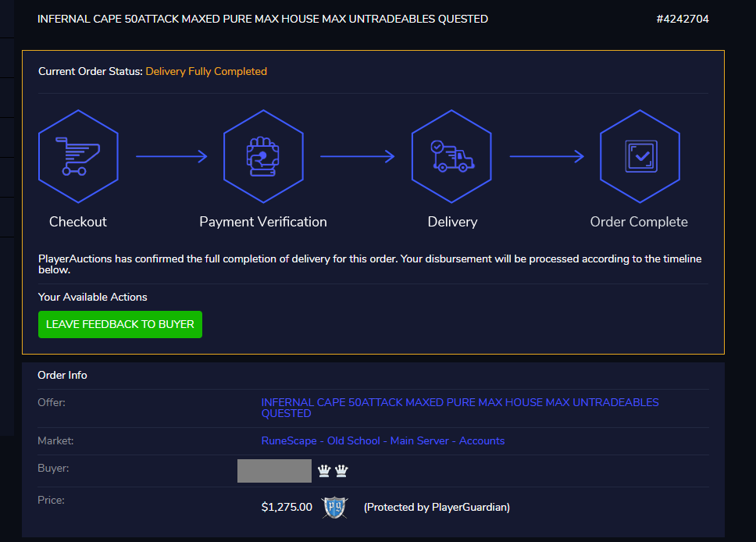
Task: Click the Payment Verification hexagon icon
Action: pyautogui.click(x=263, y=156)
